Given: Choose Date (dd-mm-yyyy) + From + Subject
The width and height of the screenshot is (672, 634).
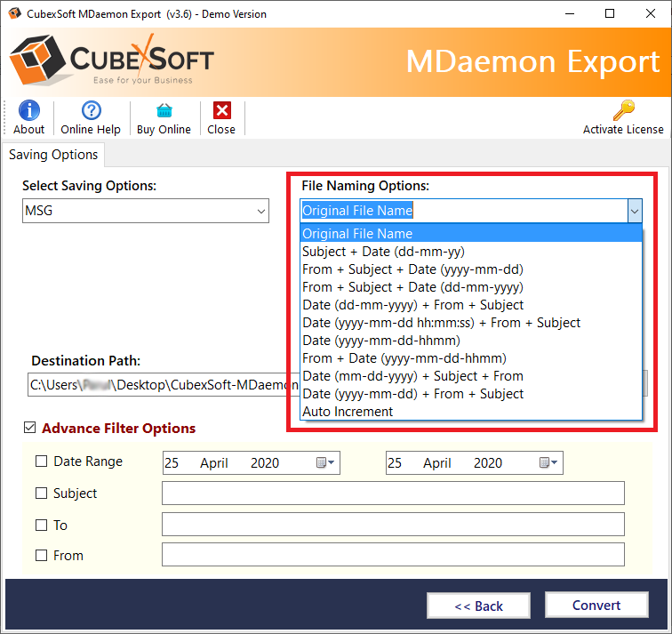Looking at the screenshot, I should [471, 305].
